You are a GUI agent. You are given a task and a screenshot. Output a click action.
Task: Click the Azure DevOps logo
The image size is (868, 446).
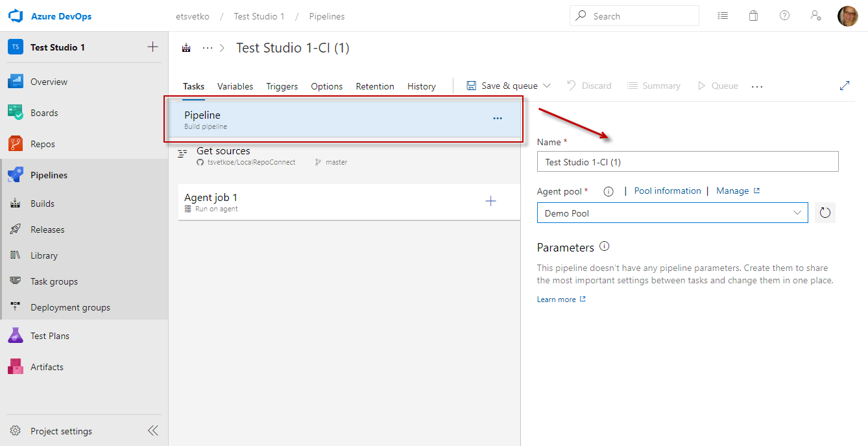pyautogui.click(x=16, y=16)
